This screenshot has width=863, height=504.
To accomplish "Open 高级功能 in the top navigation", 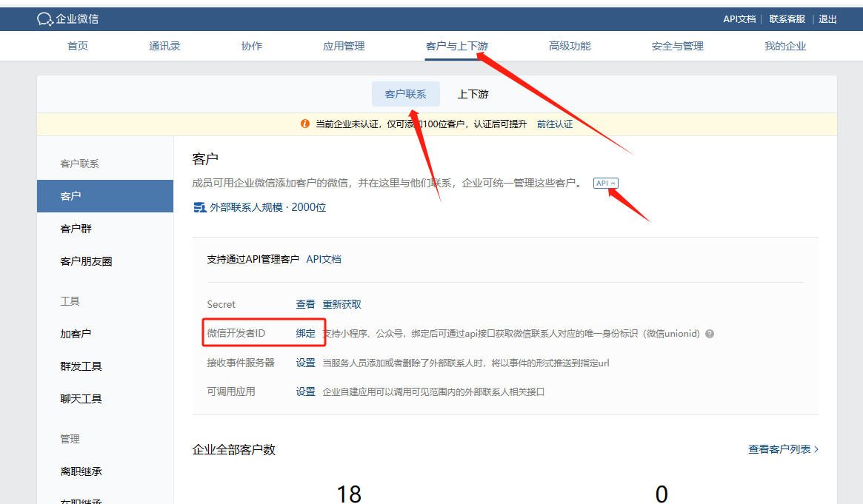I will (x=570, y=46).
